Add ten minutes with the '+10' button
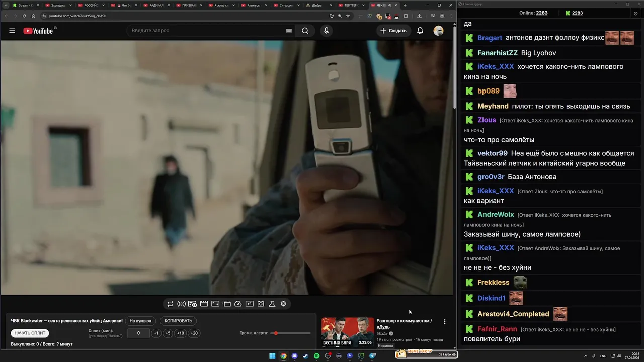 pos(180,333)
